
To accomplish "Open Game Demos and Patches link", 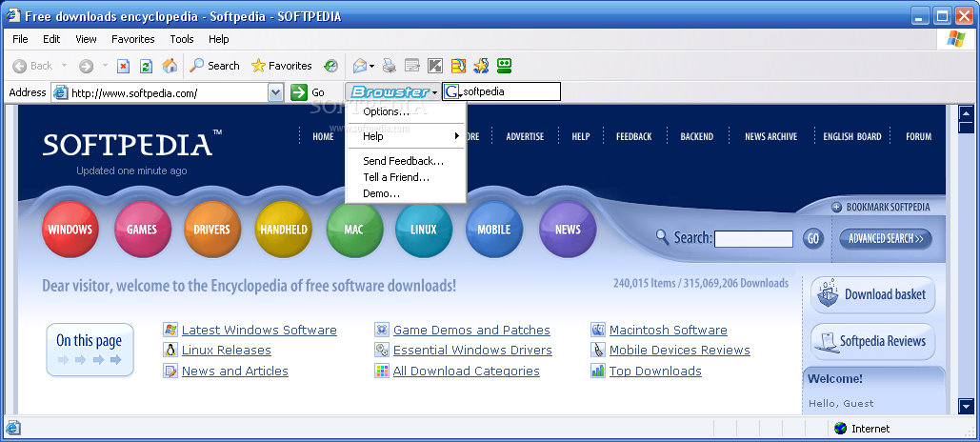I will [471, 331].
